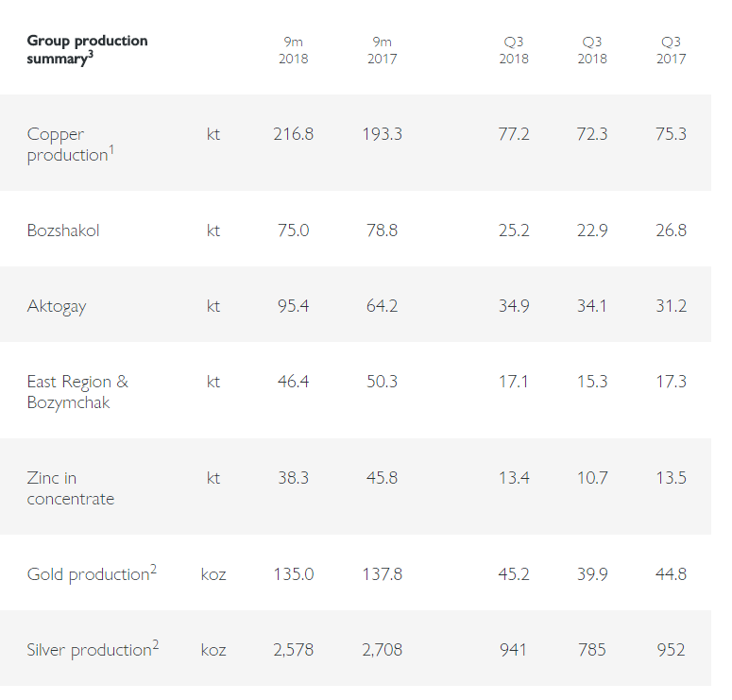Click the 38.3 zinc value

coord(293,478)
